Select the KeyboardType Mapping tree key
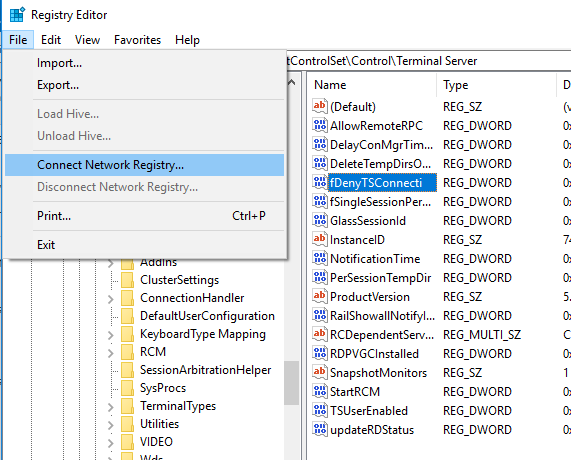Image resolution: width=571 pixels, height=460 pixels. (203, 334)
